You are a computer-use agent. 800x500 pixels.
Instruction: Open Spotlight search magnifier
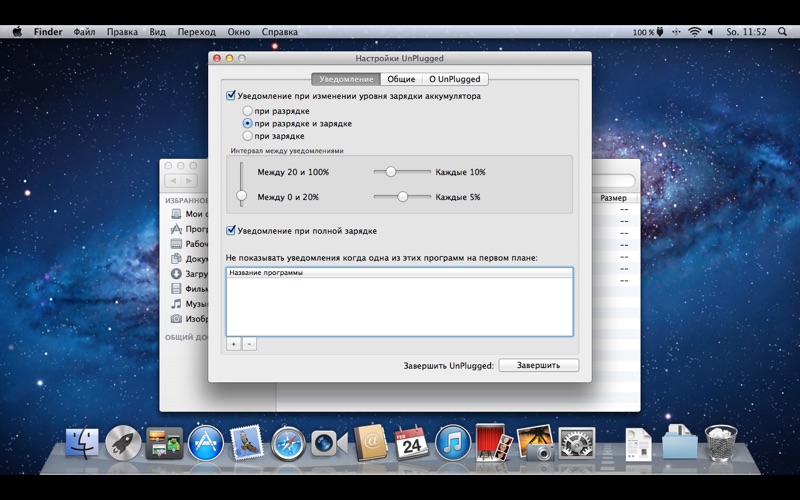point(782,32)
